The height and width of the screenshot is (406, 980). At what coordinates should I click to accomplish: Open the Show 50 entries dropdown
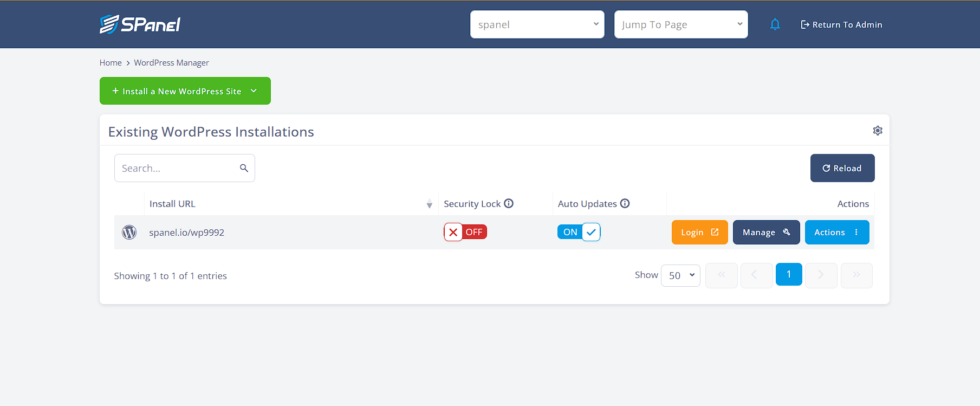680,275
